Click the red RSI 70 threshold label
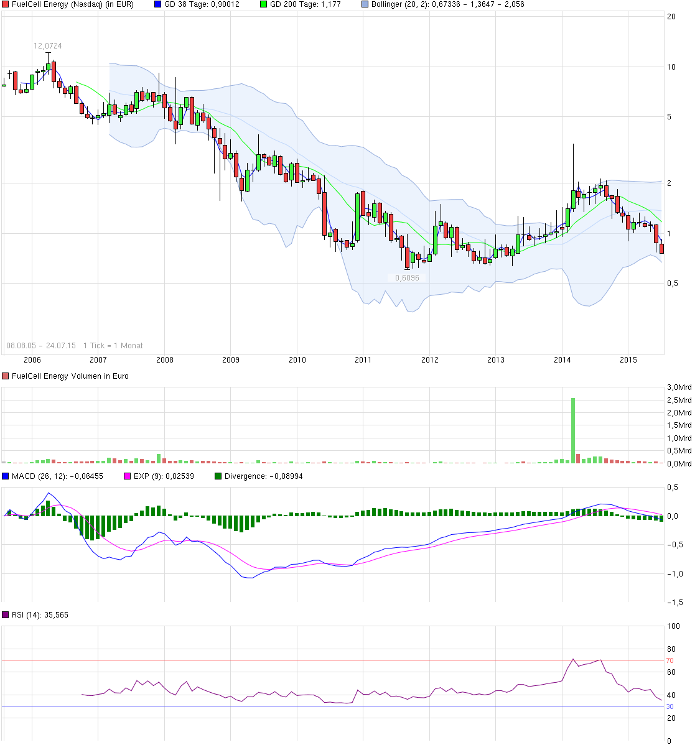Screen dimensions: 700x750 [x=670, y=660]
